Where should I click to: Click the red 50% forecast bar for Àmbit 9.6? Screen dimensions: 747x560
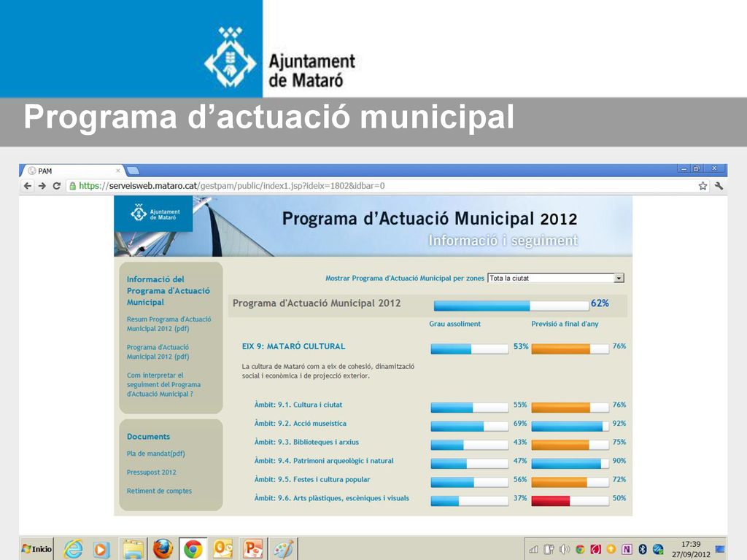[570, 500]
